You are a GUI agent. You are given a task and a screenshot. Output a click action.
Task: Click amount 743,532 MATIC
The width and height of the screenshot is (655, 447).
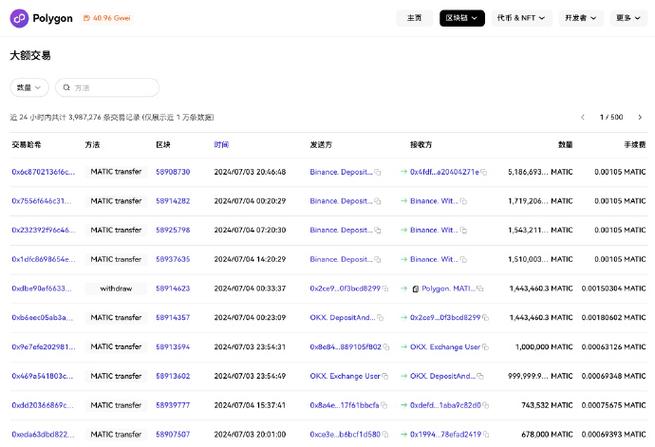[547, 405]
